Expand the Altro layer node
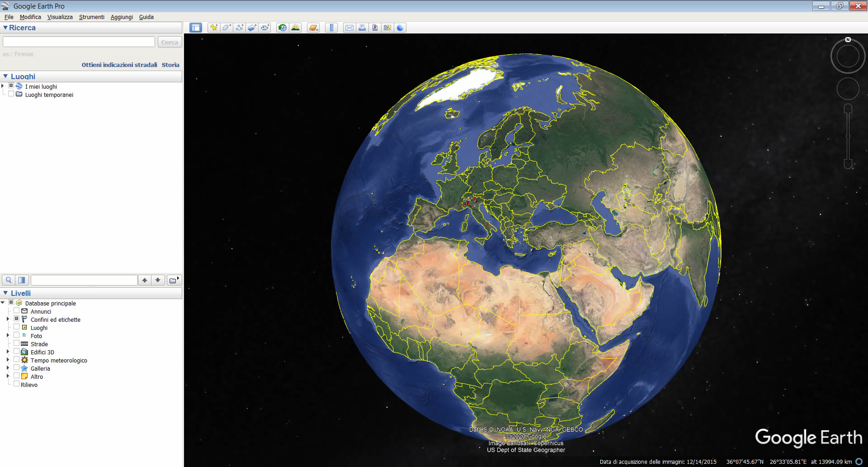The image size is (868, 467). click(8, 376)
